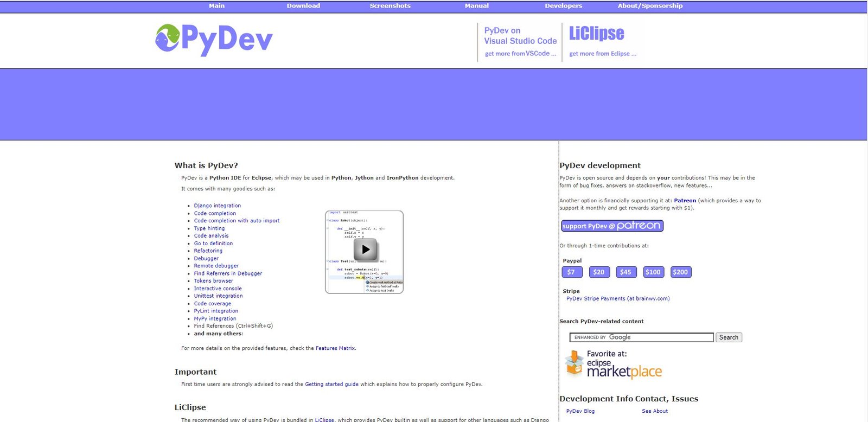The width and height of the screenshot is (868, 422).
Task: Open Go to definition link
Action: tap(213, 244)
